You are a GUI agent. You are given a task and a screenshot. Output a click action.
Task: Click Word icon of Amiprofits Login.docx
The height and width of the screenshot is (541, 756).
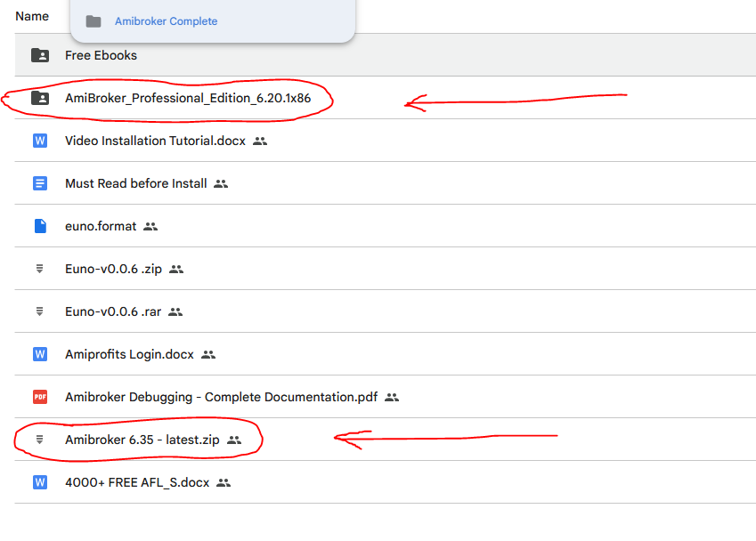[40, 354]
